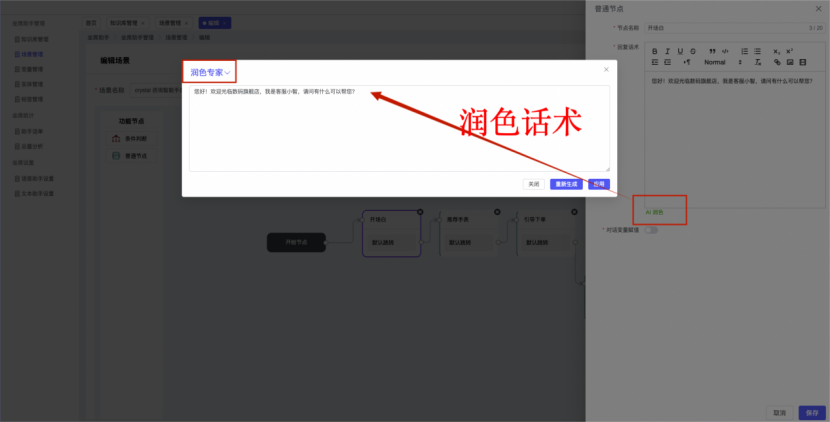The width and height of the screenshot is (830, 422).
Task: Switch to the 首页 tab
Action: coord(92,21)
